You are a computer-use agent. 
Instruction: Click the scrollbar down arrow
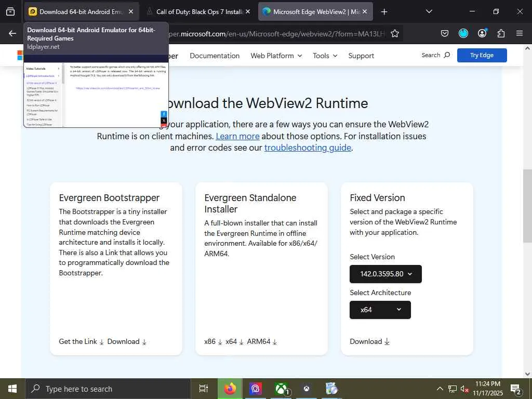coord(527,374)
